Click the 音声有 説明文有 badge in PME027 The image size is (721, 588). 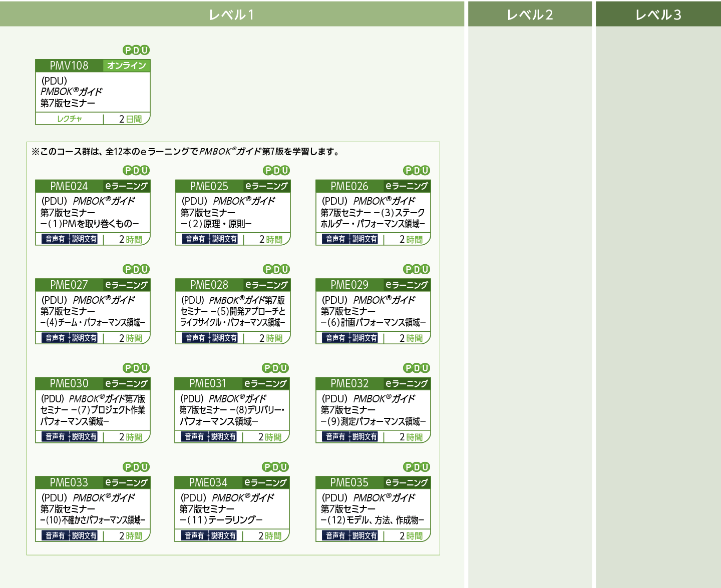70,338
